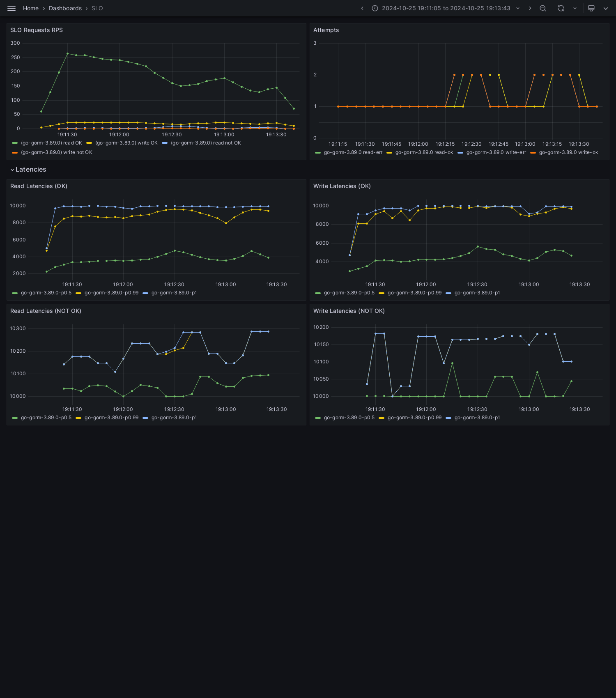Toggle p0.5 series in Read Latencies (NOT OK)
616x698 pixels.
(46, 418)
